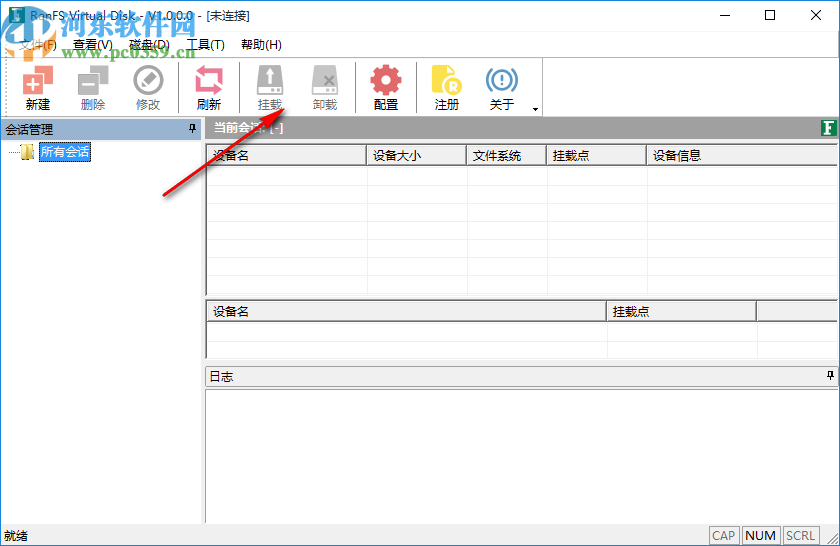Maximize the RanFS Virtual Disk window

770,15
